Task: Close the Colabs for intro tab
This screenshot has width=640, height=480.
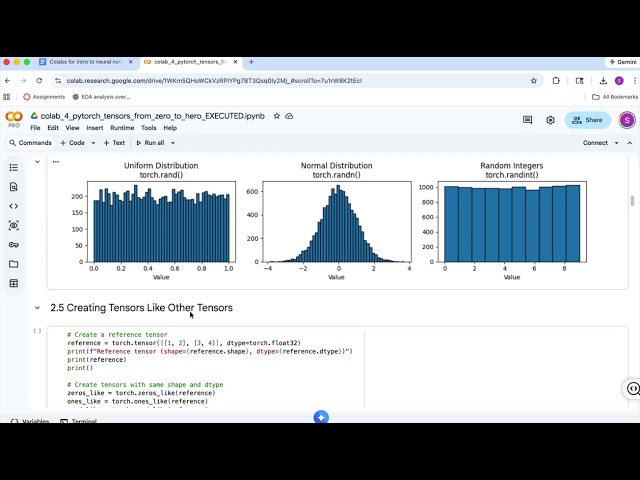Action: (x=131, y=62)
